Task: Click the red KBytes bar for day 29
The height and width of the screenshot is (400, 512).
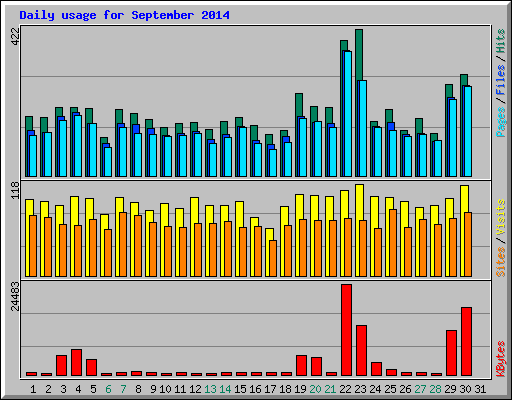Action: click(451, 353)
